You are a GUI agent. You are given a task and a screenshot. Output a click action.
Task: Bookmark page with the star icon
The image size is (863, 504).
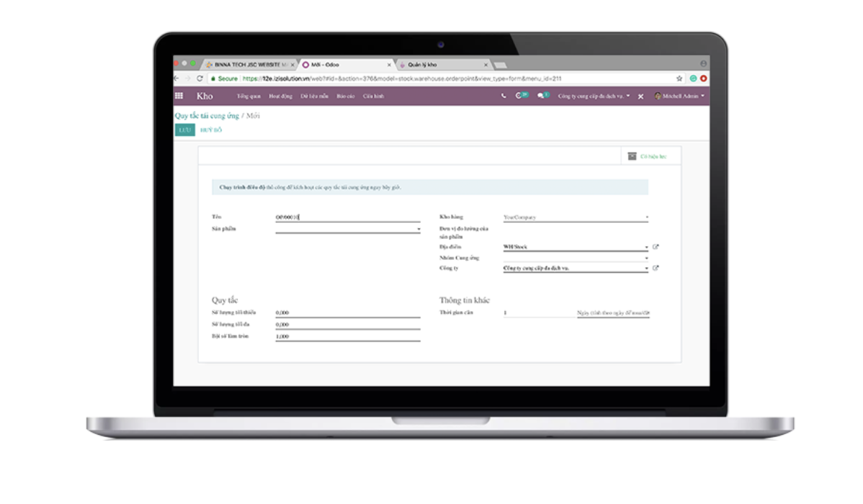[x=679, y=78]
